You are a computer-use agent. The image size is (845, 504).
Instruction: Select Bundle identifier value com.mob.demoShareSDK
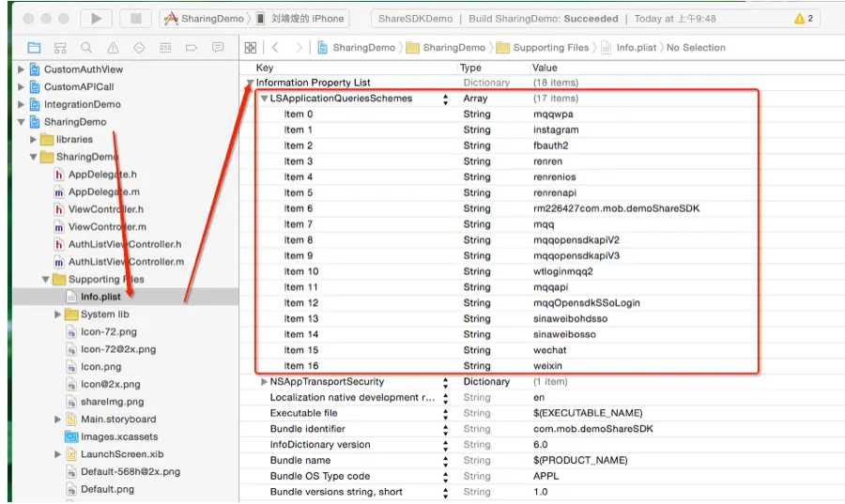click(592, 429)
